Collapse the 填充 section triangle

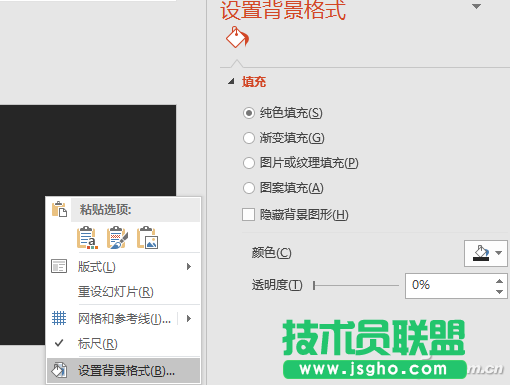(231, 81)
